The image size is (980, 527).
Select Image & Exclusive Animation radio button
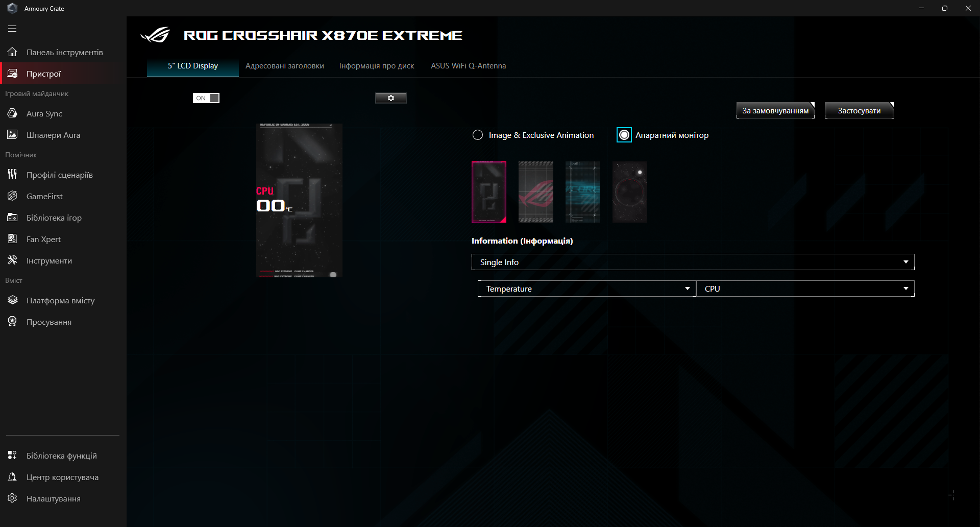pyautogui.click(x=478, y=135)
